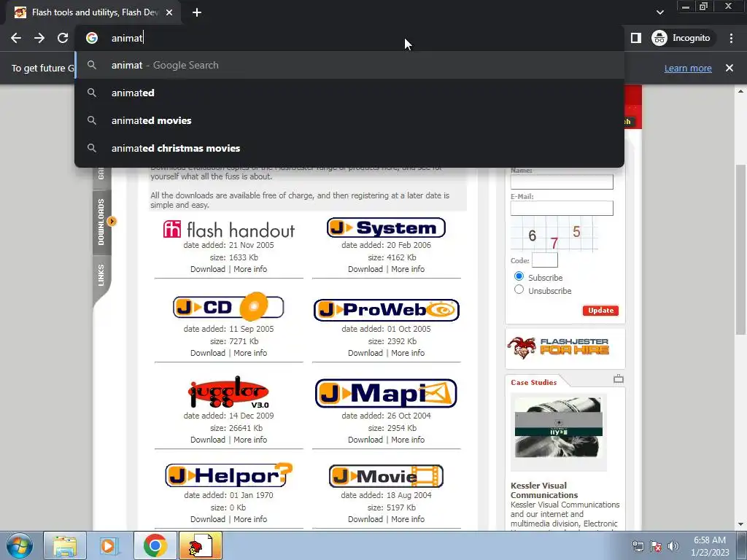
Task: Open Windows Explorer from taskbar
Action: point(65,545)
